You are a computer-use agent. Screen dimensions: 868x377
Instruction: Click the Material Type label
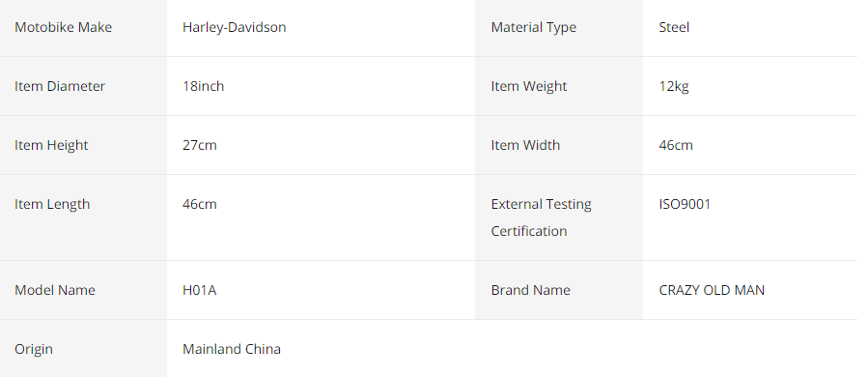point(534,27)
